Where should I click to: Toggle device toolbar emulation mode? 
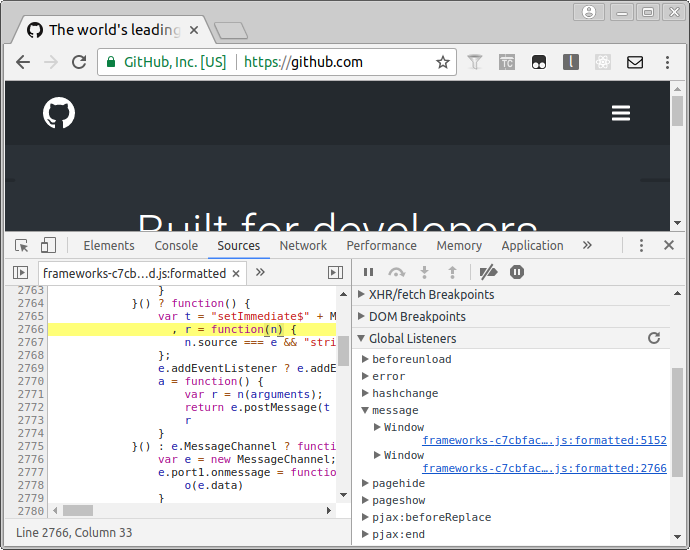(x=48, y=246)
